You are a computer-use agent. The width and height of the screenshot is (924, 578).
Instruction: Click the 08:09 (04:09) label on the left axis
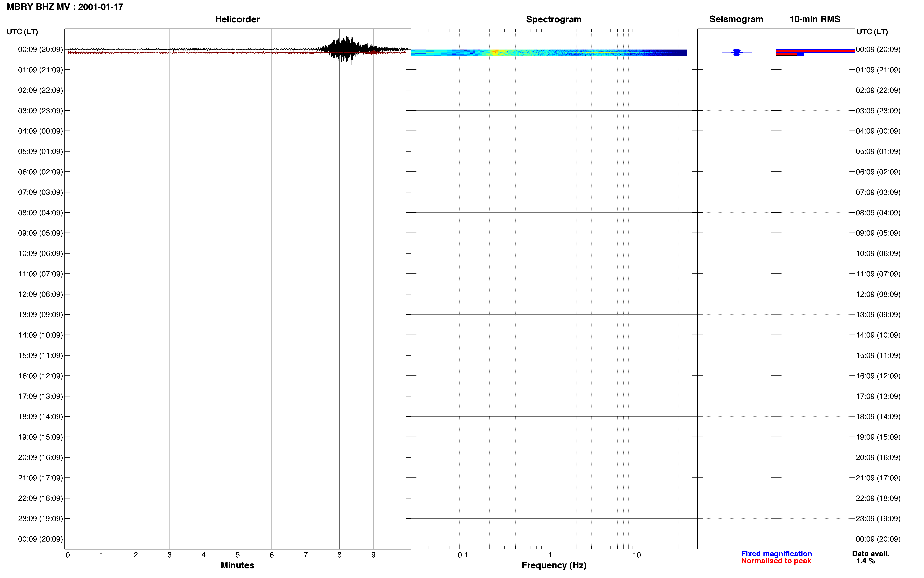(x=41, y=212)
